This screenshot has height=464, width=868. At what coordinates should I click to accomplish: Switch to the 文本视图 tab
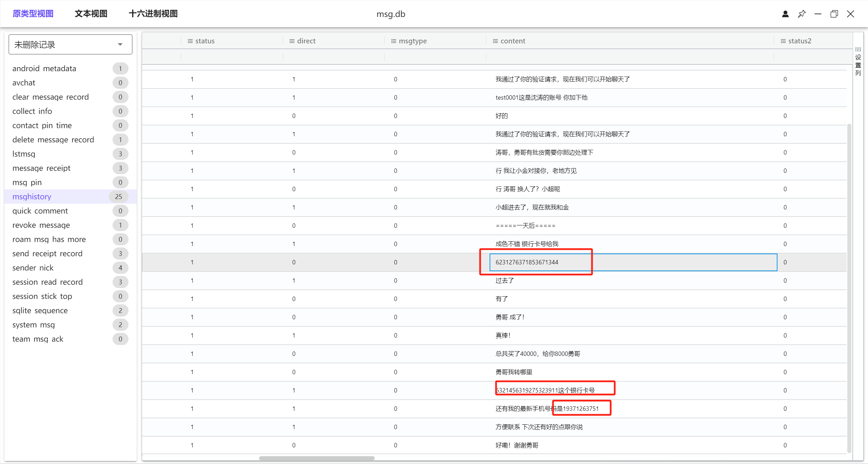[x=91, y=14]
